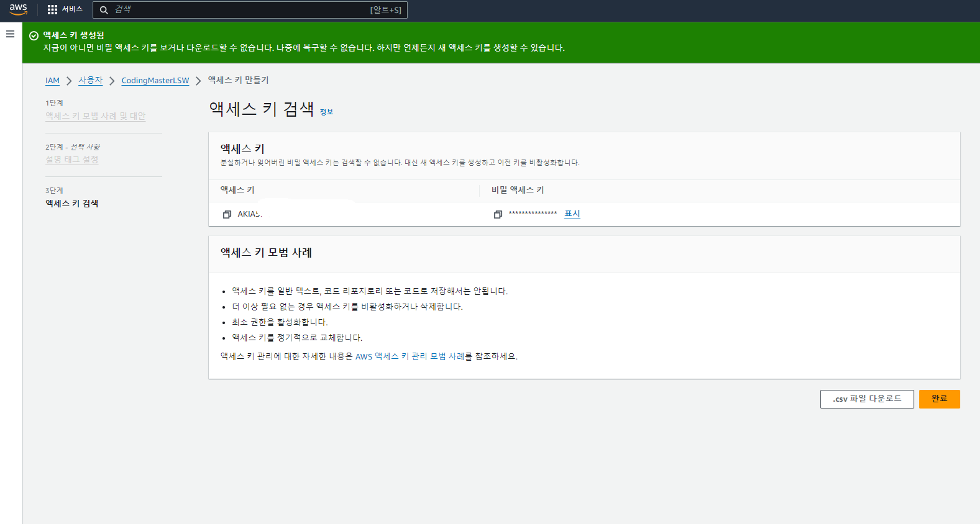Click .csv 파일 다운로드 button
The width and height of the screenshot is (980, 524).
point(867,399)
